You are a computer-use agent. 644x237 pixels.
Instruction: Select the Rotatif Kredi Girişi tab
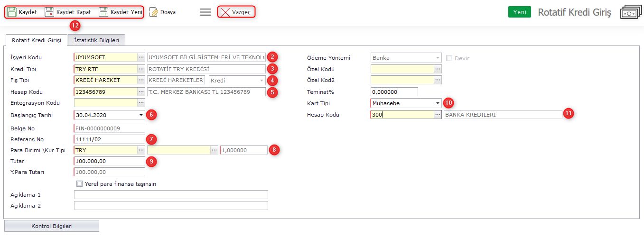point(37,40)
